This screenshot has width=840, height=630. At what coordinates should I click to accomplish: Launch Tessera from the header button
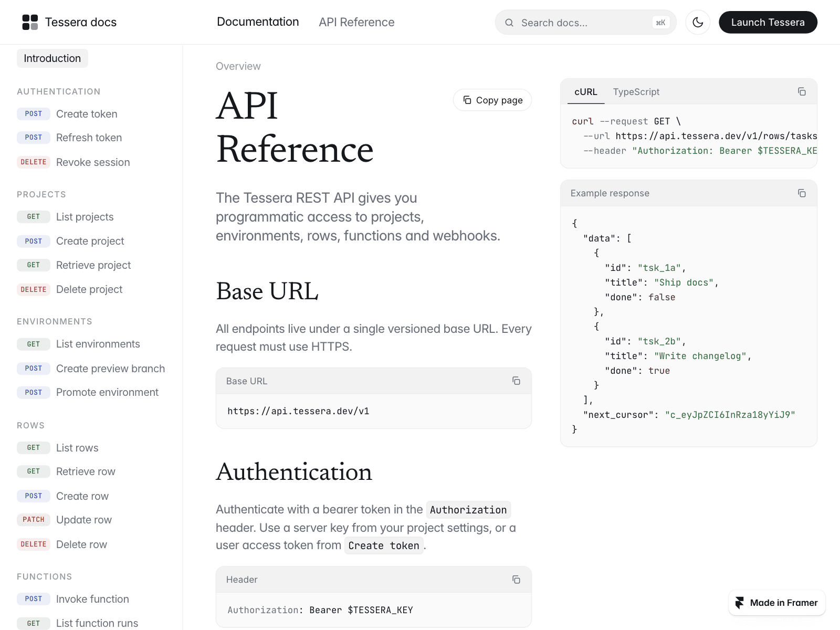click(768, 22)
